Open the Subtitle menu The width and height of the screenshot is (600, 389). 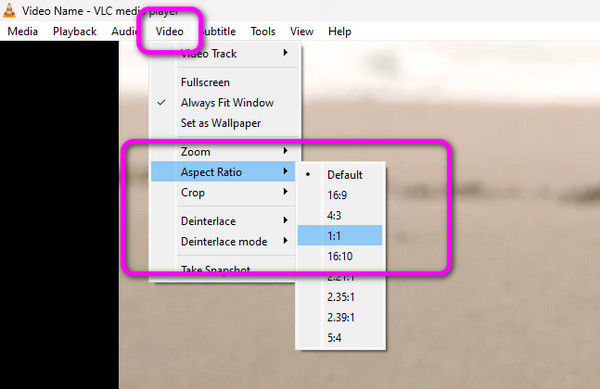(218, 31)
